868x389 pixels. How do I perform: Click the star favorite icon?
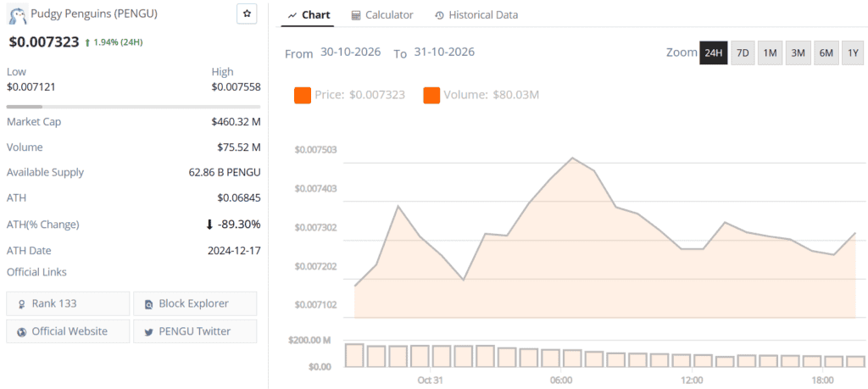247,14
